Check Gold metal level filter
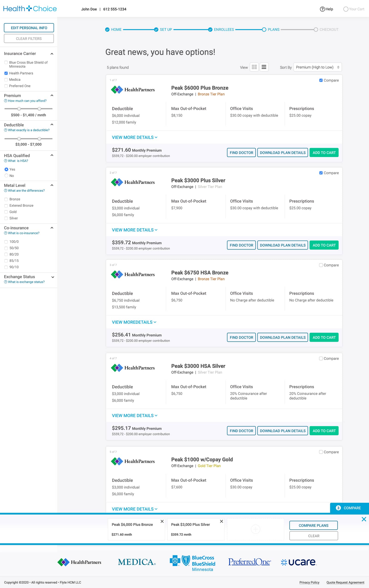Screen dimensions: 369x588 [x=6, y=212]
